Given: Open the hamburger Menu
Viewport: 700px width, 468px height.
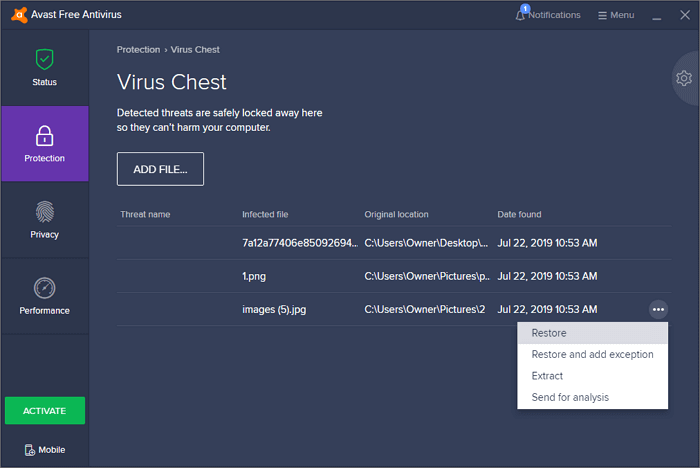Looking at the screenshot, I should 616,15.
